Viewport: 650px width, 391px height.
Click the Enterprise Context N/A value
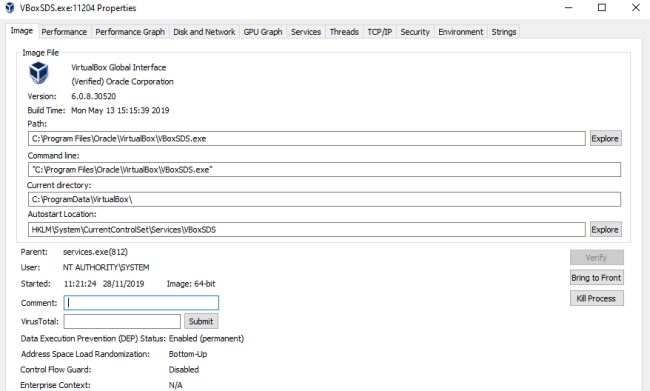tap(175, 385)
